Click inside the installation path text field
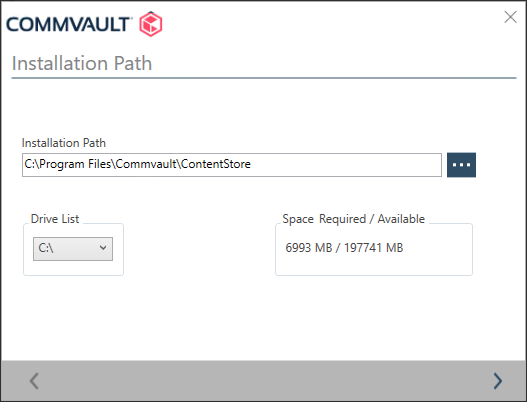The image size is (527, 402). [x=232, y=165]
